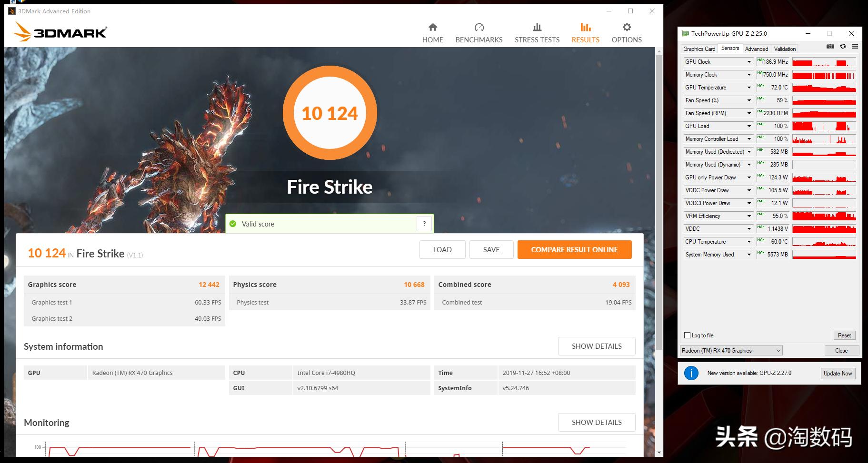Image resolution: width=868 pixels, height=463 pixels.
Task: Click the blue info icon in update notice
Action: click(691, 373)
